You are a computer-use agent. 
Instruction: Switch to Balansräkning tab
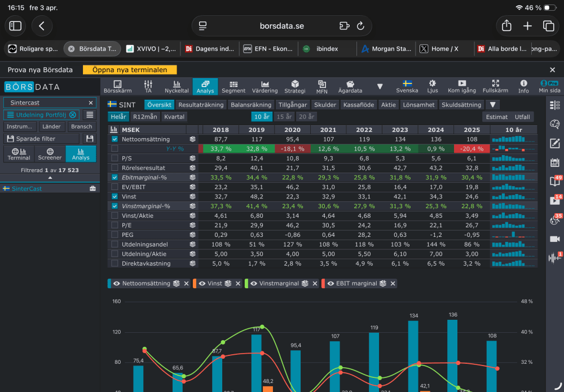251,105
